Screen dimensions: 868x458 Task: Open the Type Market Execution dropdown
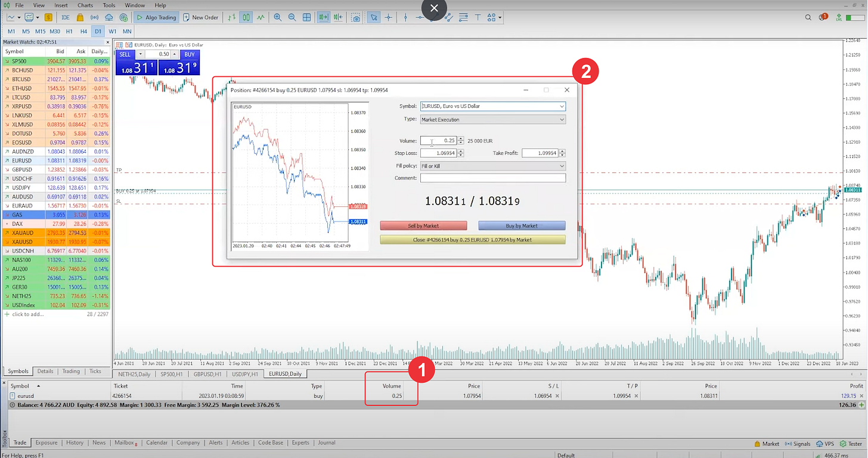point(562,119)
